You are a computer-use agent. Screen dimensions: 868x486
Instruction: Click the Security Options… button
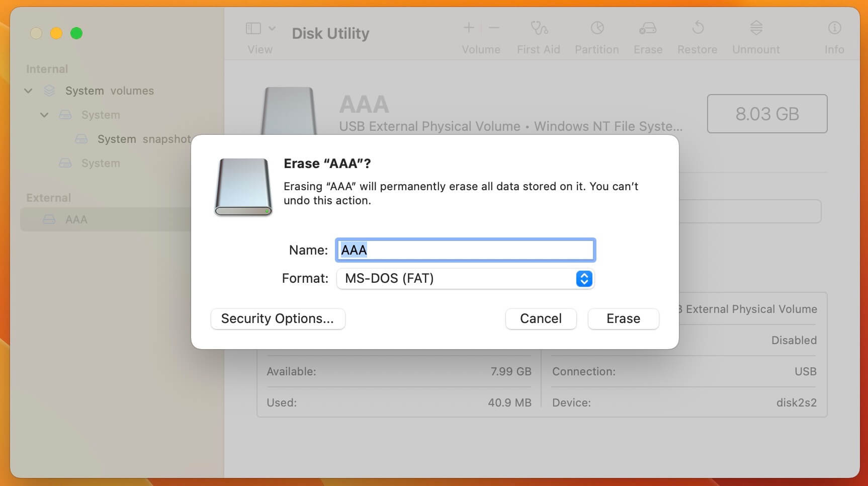[278, 319]
